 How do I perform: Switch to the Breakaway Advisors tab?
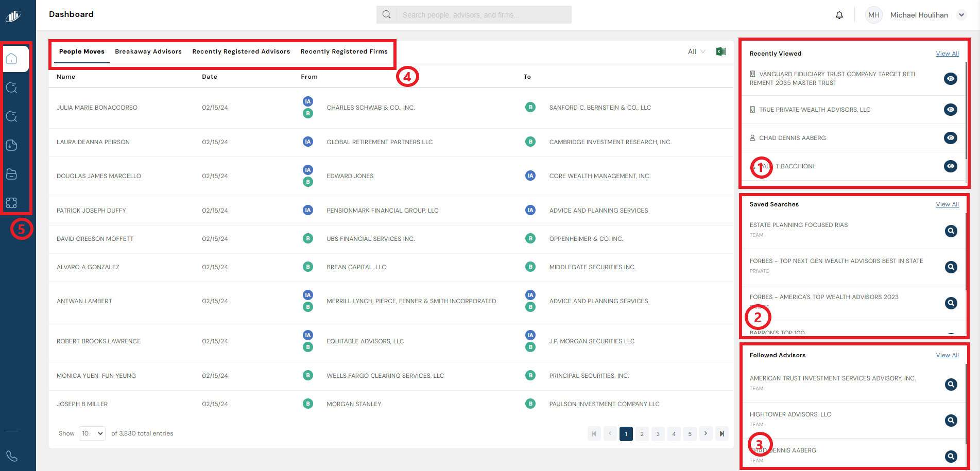[x=148, y=51]
